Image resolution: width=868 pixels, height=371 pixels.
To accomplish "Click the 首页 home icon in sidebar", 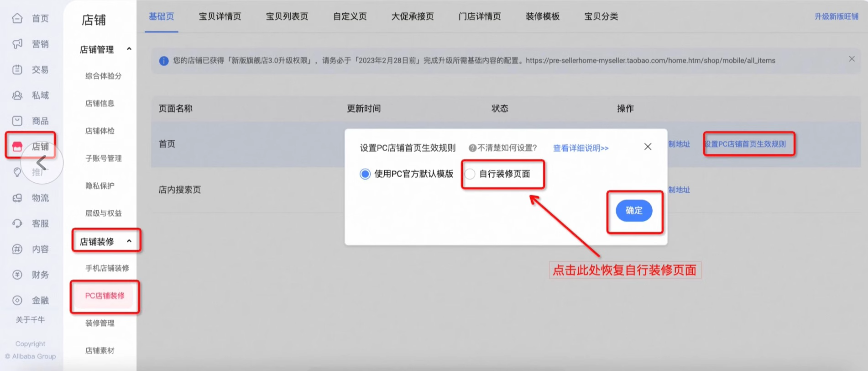I will (17, 18).
